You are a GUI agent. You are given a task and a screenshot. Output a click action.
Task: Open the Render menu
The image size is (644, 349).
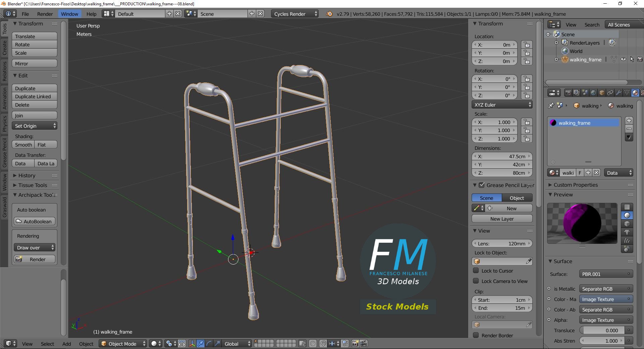coord(45,14)
